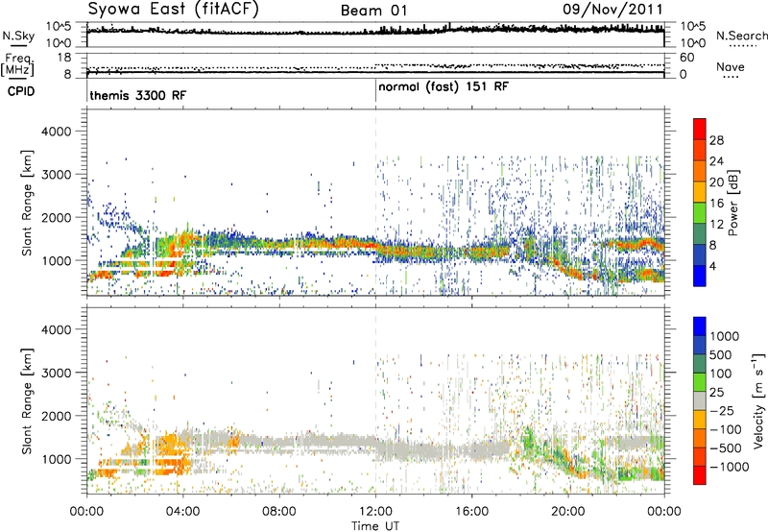Image resolution: width=768 pixels, height=532 pixels.
Task: Click the 'Velocity [m s-1]' color bar label
Action: tap(758, 400)
